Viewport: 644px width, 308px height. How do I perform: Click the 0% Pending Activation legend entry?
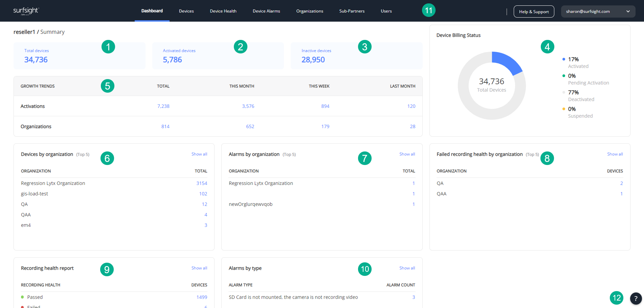tap(585, 79)
